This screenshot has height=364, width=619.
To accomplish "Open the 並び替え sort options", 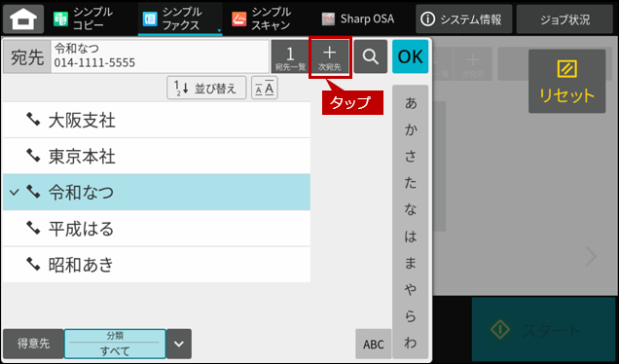I will [206, 88].
